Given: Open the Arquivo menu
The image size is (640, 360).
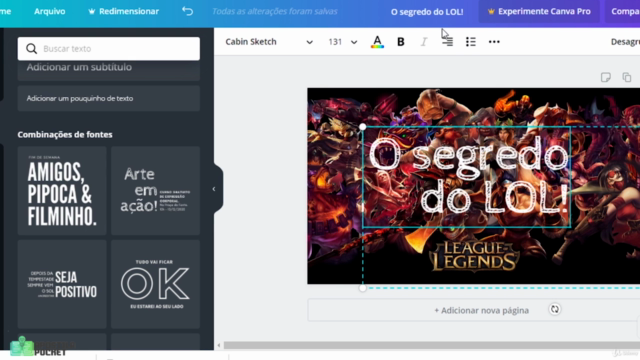Looking at the screenshot, I should (x=49, y=11).
